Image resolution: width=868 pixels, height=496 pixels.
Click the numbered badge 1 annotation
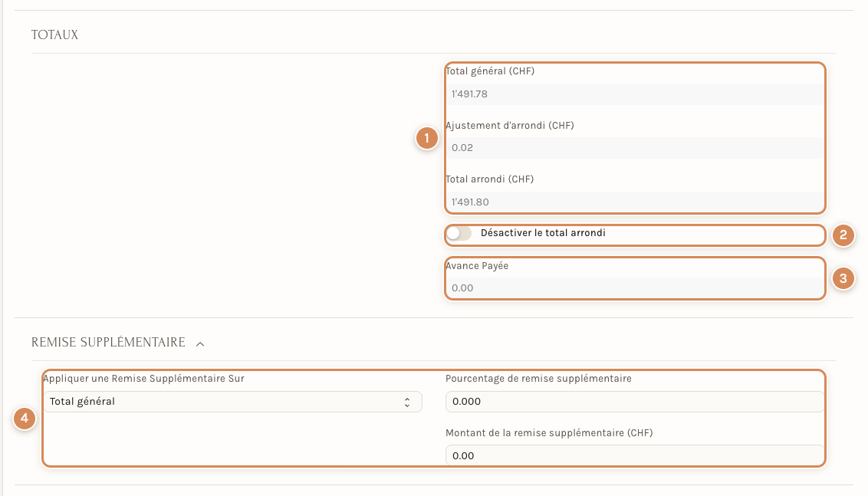(426, 138)
